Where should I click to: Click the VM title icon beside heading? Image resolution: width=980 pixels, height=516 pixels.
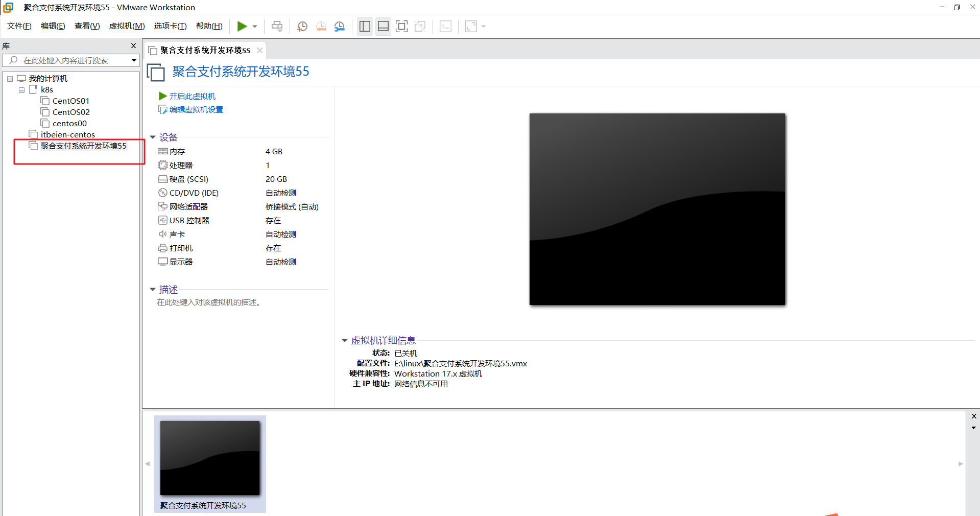point(156,72)
